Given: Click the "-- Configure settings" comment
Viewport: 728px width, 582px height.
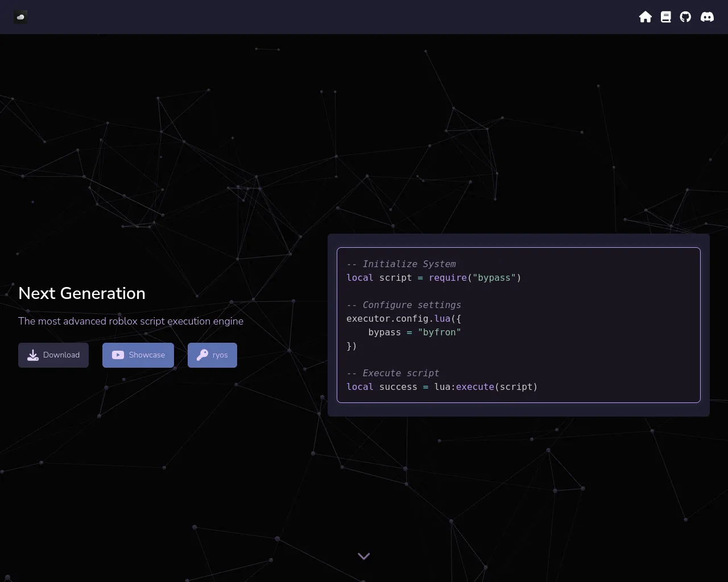Looking at the screenshot, I should (x=404, y=305).
